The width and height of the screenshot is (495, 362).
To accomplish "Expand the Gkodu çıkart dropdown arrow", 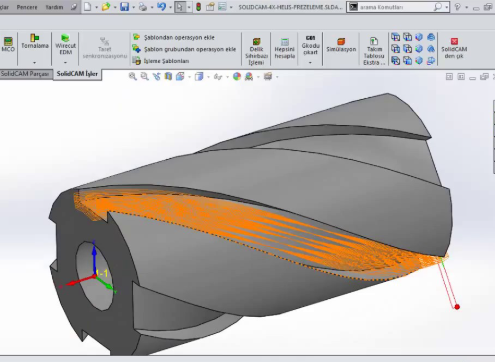I will [310, 62].
